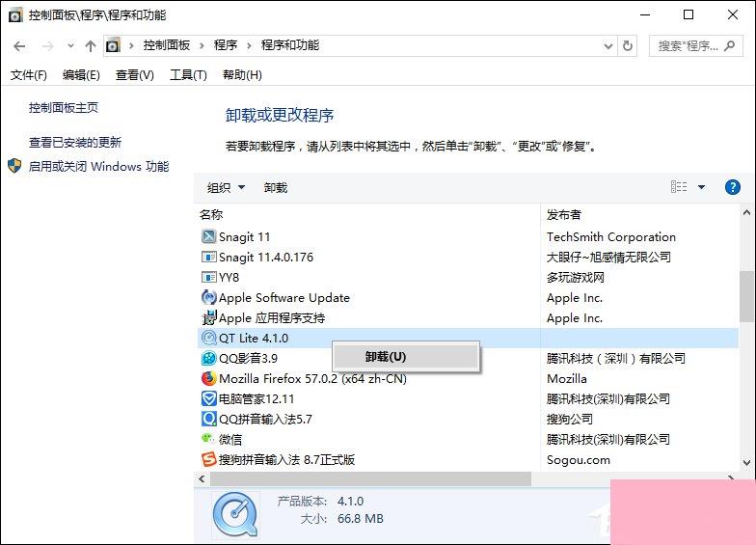Click the 程序和功能 breadcrumb

tap(289, 45)
